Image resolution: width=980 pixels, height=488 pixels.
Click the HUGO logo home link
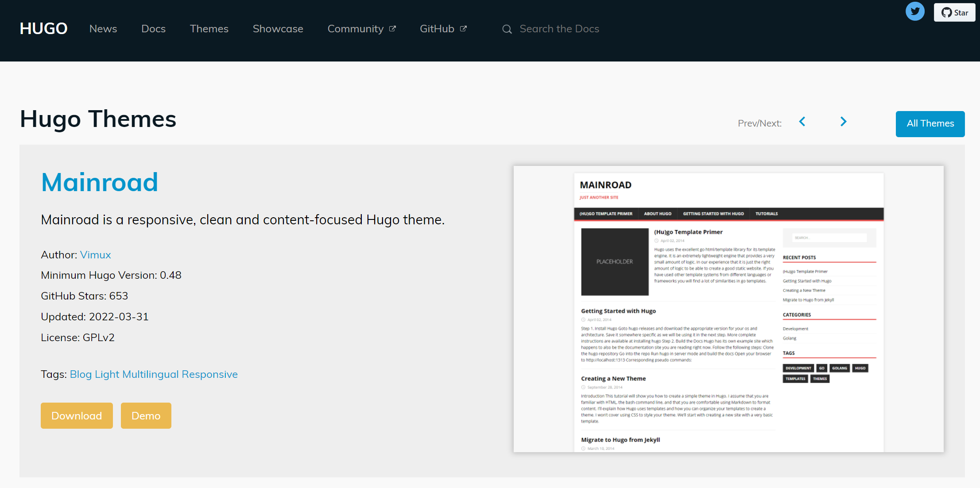point(43,29)
